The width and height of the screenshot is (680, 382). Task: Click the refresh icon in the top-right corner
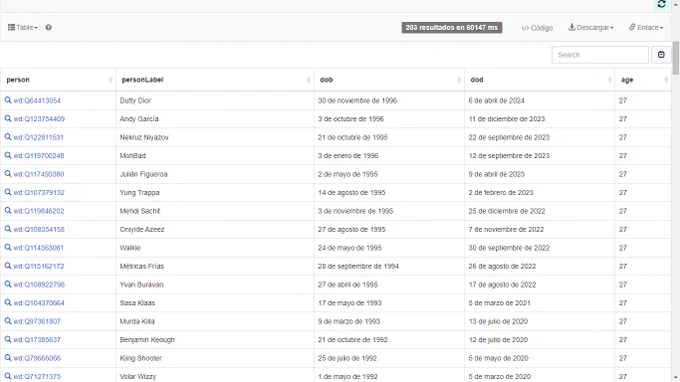tap(661, 4)
